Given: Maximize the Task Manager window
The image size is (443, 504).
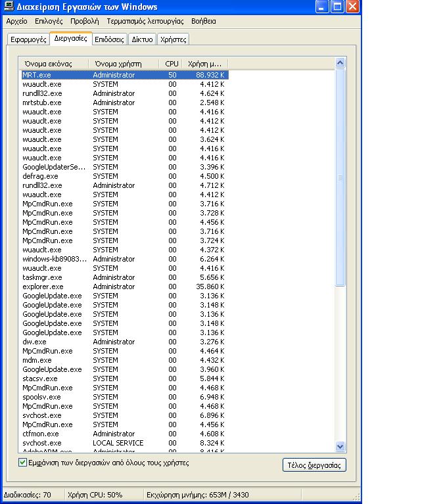Looking at the screenshot, I should point(337,7).
